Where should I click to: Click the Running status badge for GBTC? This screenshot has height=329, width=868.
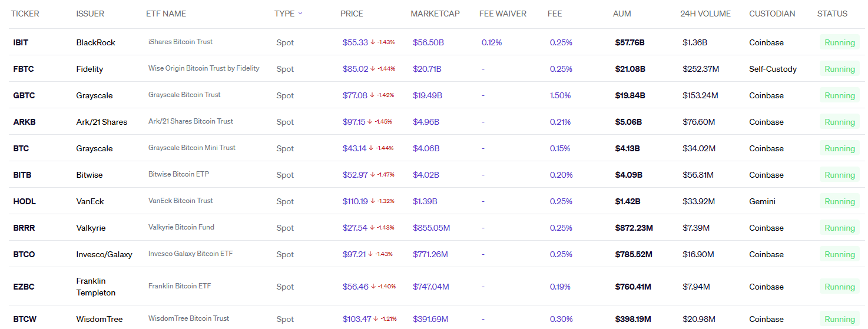[839, 95]
